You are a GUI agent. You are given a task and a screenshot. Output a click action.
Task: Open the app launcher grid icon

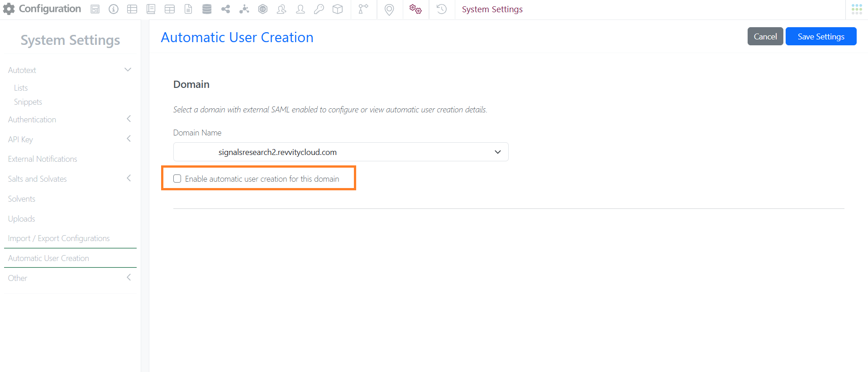pyautogui.click(x=857, y=9)
